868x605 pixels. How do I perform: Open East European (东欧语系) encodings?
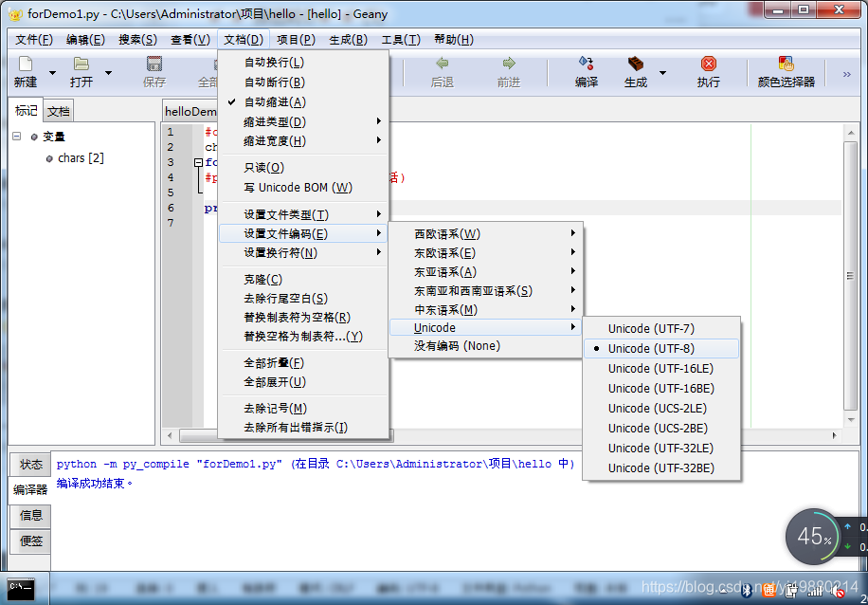point(485,252)
